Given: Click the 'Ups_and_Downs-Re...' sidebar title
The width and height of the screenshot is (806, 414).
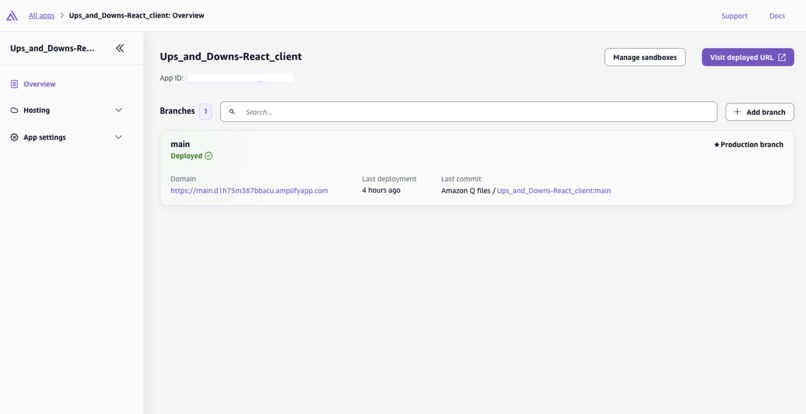Looking at the screenshot, I should point(52,48).
